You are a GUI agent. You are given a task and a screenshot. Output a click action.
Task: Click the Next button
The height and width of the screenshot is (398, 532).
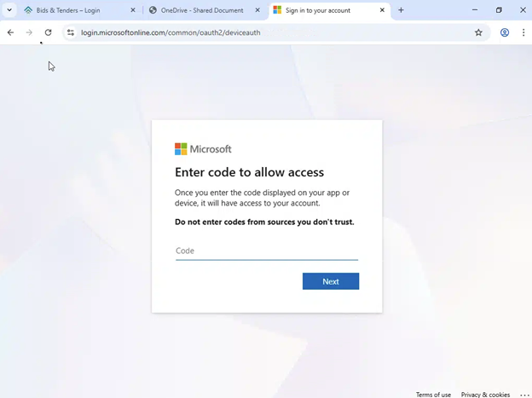pyautogui.click(x=331, y=281)
